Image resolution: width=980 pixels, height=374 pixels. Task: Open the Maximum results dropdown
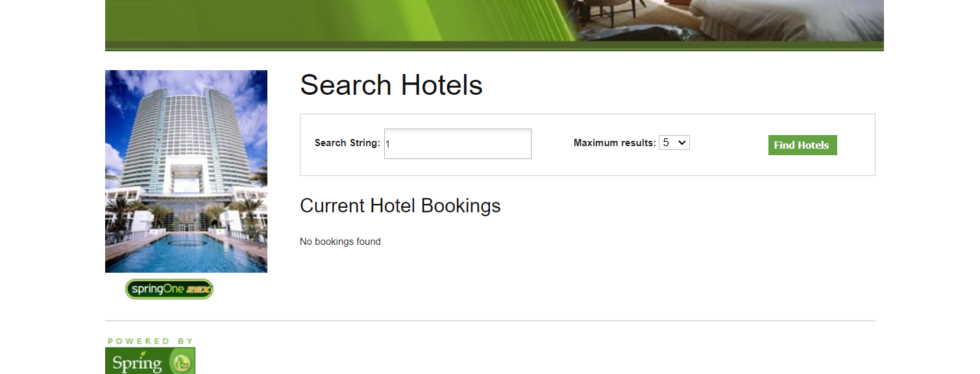[x=674, y=143]
